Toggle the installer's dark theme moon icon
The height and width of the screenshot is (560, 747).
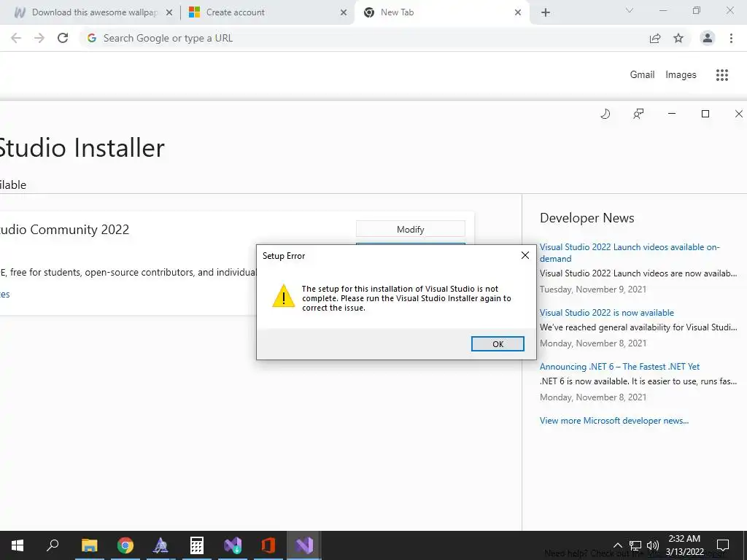(605, 113)
